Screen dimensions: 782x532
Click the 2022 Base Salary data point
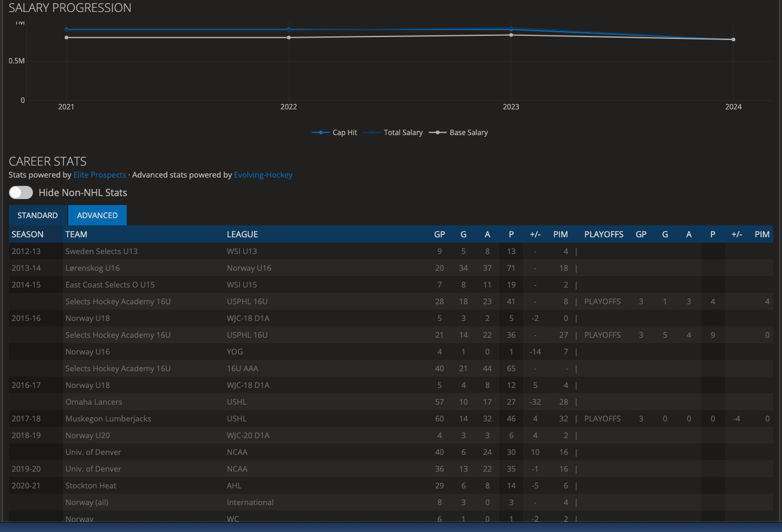tap(289, 38)
